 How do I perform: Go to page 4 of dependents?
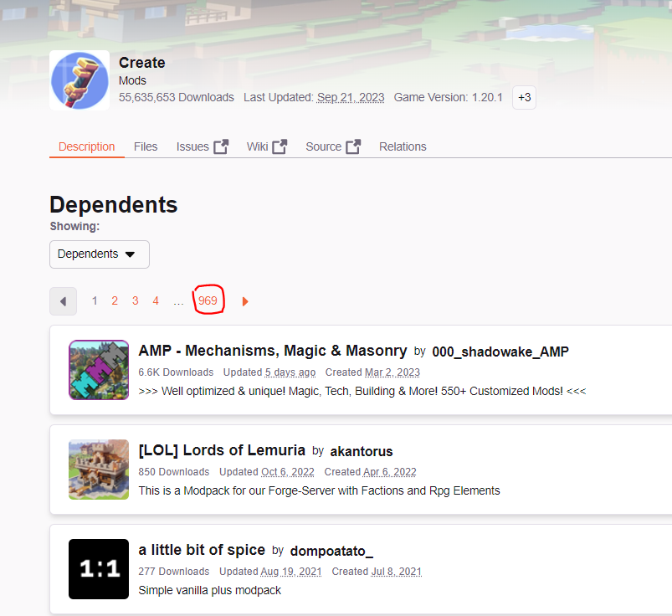point(156,300)
